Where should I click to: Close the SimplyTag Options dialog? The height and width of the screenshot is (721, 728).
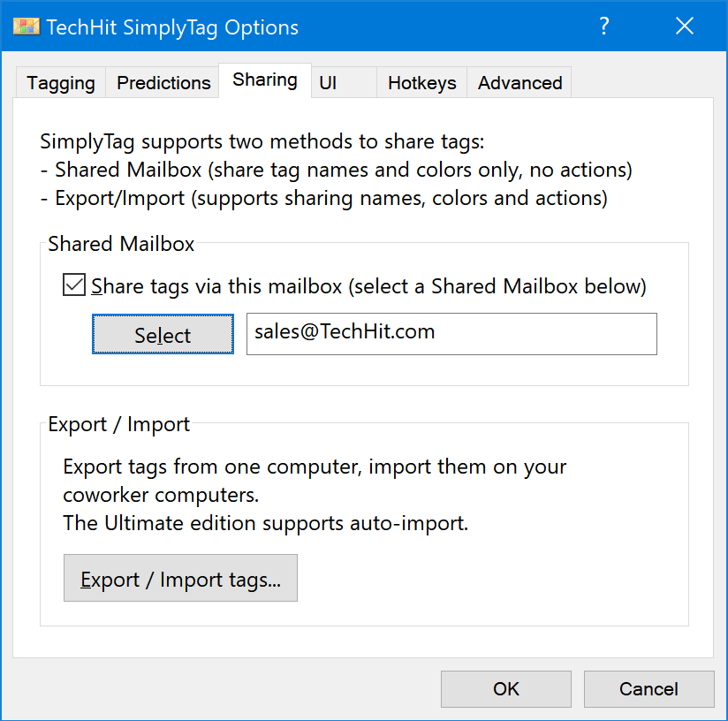[685, 26]
